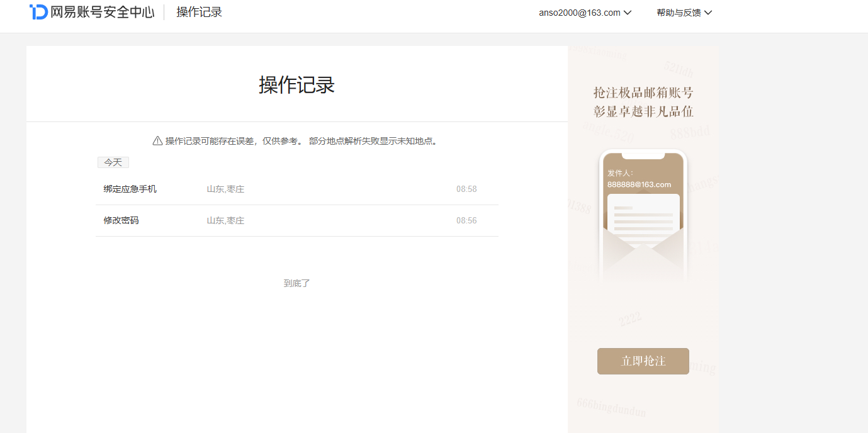Click the large 操作记录 page heading
Screen dimensions: 868x433
[297, 84]
